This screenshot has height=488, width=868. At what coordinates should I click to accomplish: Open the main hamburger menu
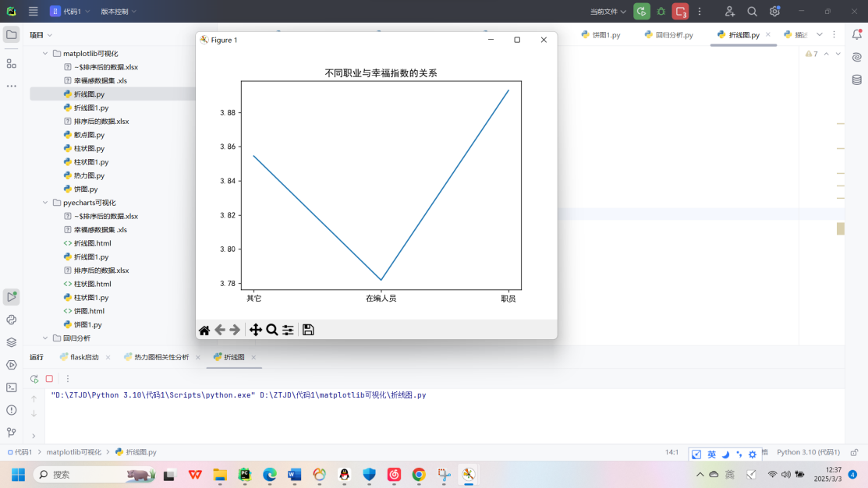pos(34,11)
